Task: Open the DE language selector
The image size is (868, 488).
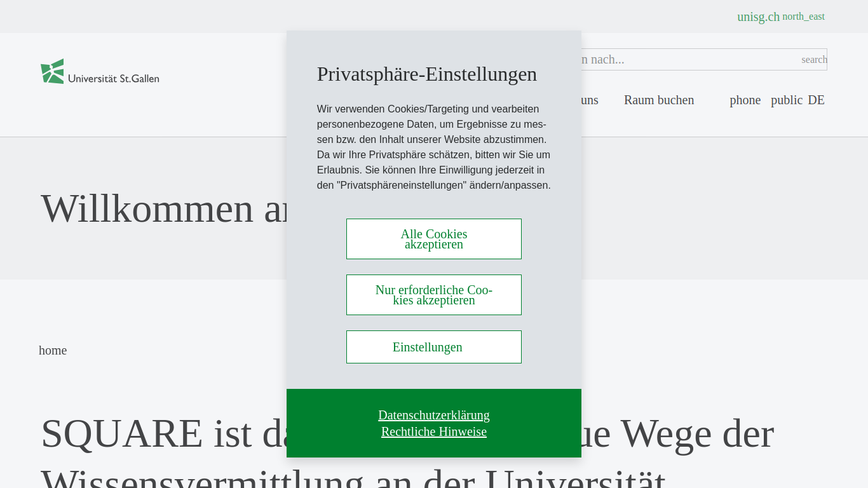Action: point(816,100)
